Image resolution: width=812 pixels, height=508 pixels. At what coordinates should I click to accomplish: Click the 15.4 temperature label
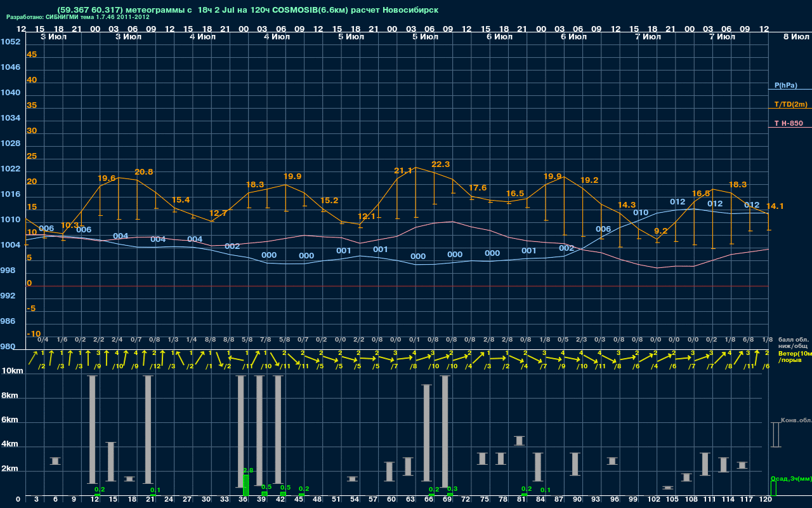point(181,200)
